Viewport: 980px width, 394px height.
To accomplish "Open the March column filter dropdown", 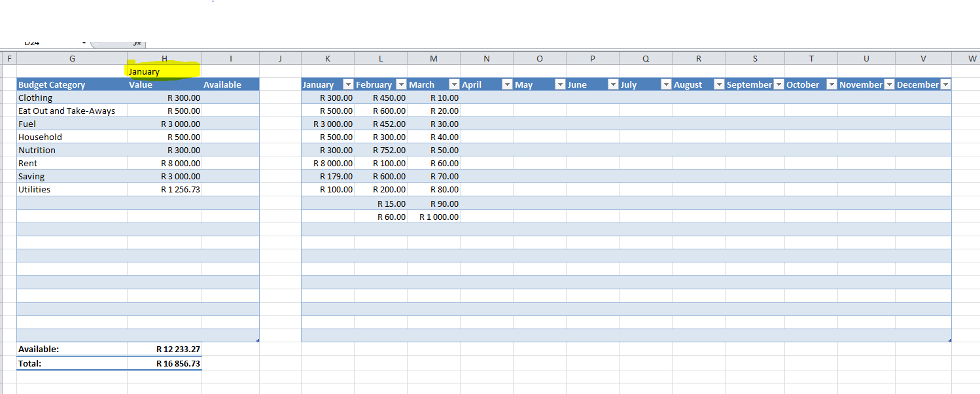I will (x=453, y=84).
